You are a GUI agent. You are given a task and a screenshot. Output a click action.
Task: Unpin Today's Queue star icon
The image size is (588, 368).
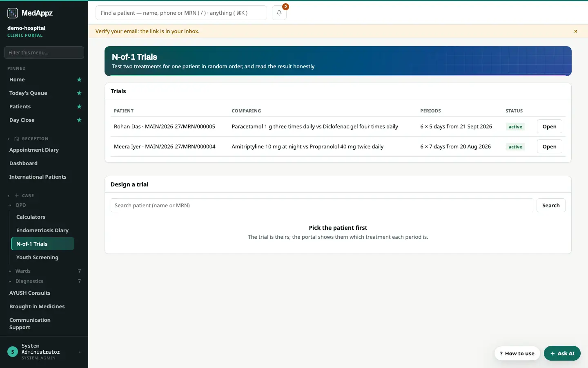[79, 93]
